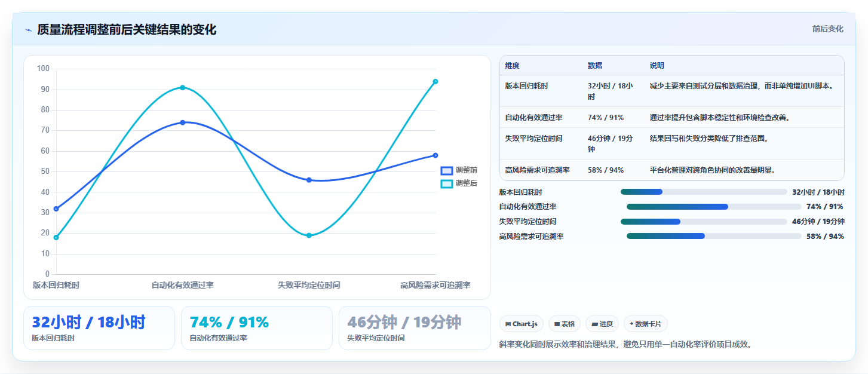The image size is (868, 374).
Task: Click 调整后 data point at 高风险需求可追溯率 (94)
Action: coord(435,81)
